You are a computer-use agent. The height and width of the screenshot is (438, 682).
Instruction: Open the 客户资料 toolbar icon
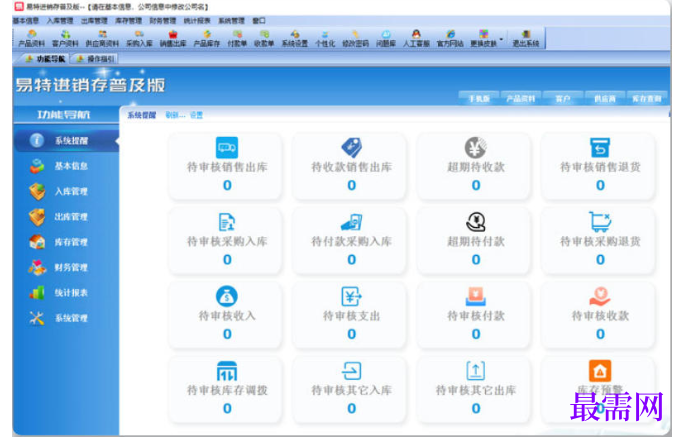click(x=65, y=39)
